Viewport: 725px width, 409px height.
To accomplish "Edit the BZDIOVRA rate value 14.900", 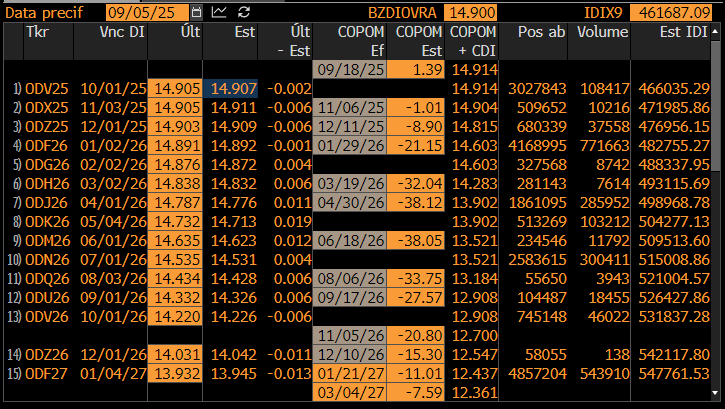I will (471, 12).
